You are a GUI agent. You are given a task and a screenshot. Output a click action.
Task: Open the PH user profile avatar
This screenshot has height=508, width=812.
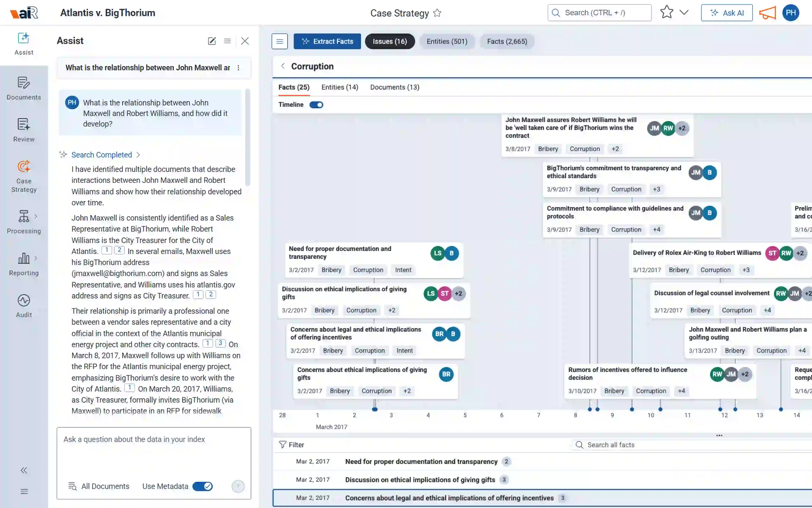click(x=790, y=13)
